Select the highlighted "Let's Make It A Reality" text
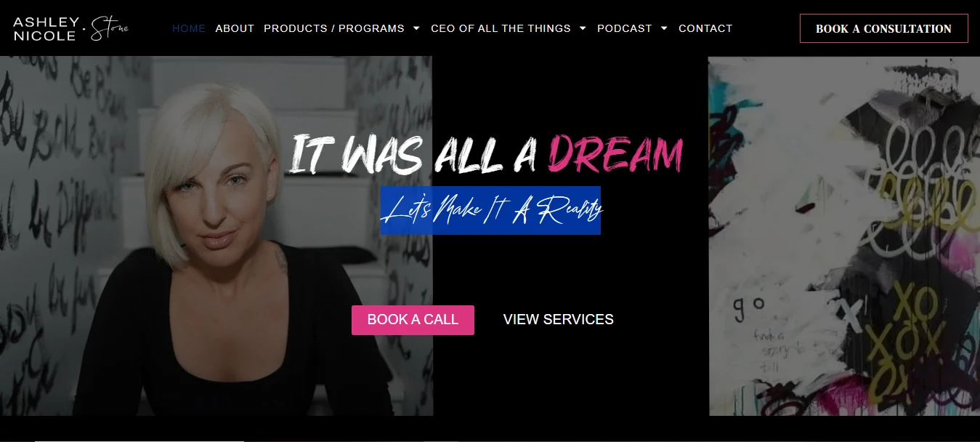Viewport: 980px width, 442px height. point(491,210)
